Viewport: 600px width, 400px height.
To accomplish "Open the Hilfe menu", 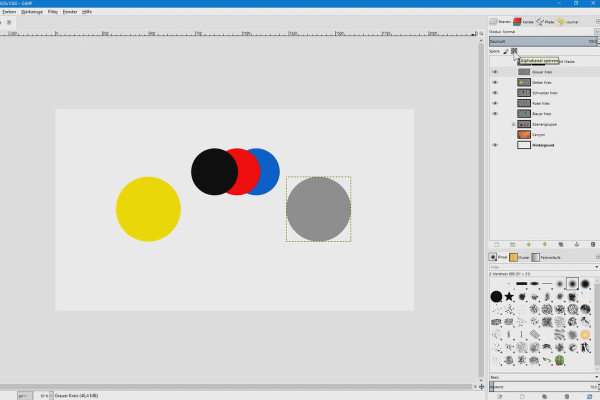I will pos(87,12).
